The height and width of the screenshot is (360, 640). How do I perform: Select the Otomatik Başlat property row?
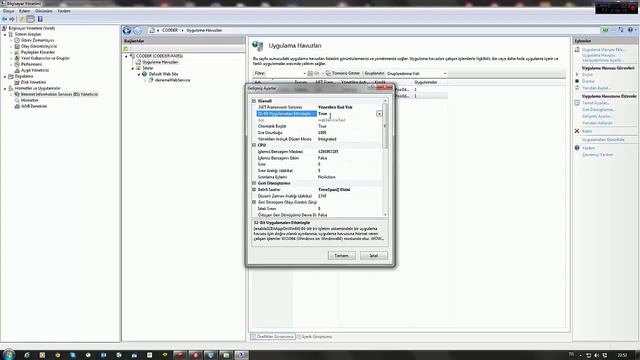[x=318, y=126]
